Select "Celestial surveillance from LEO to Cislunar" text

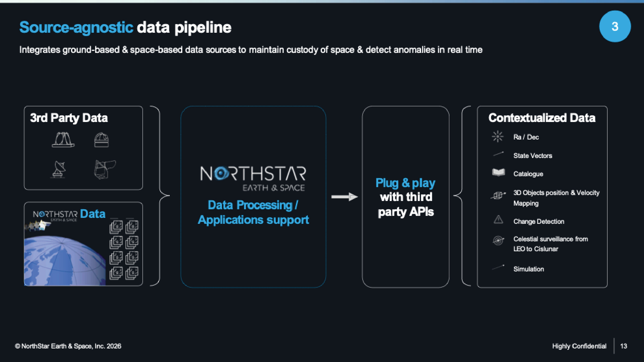(x=551, y=244)
